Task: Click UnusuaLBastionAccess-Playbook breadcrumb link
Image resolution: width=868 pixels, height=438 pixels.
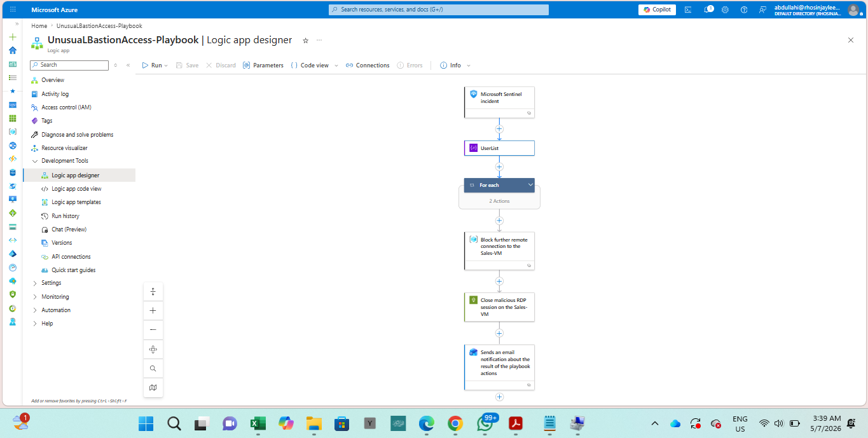Action: coord(99,26)
